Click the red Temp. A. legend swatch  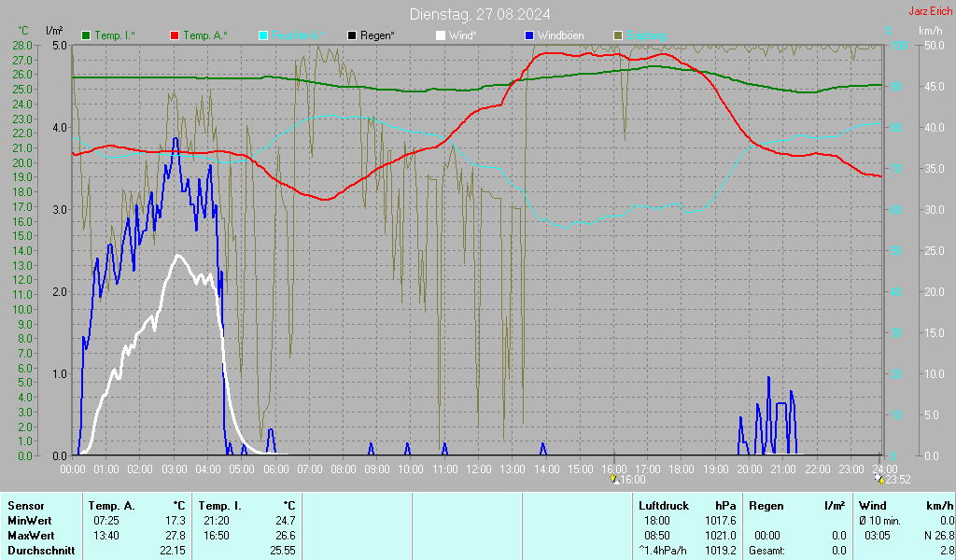[175, 35]
